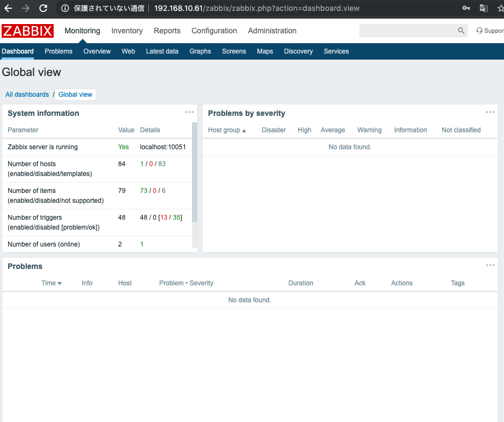The width and height of the screenshot is (504, 422).
Task: Switch to the Latest data tab
Action: coord(162,51)
